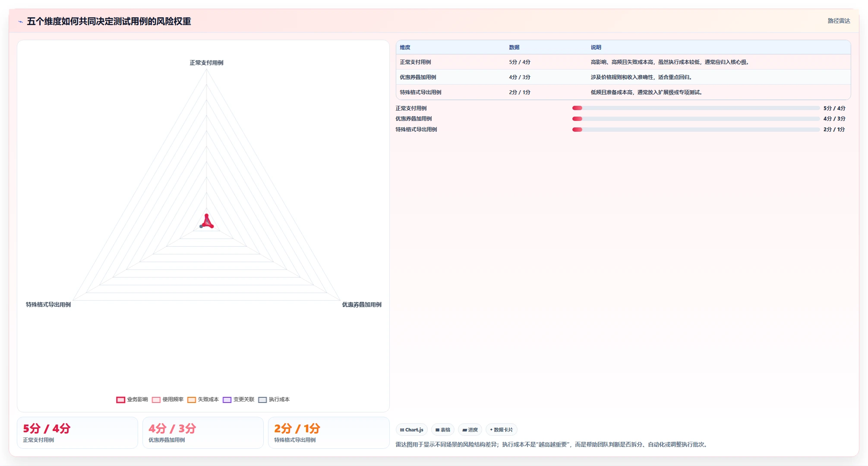Click the 特殊格式导出用例 progress bar

(696, 130)
